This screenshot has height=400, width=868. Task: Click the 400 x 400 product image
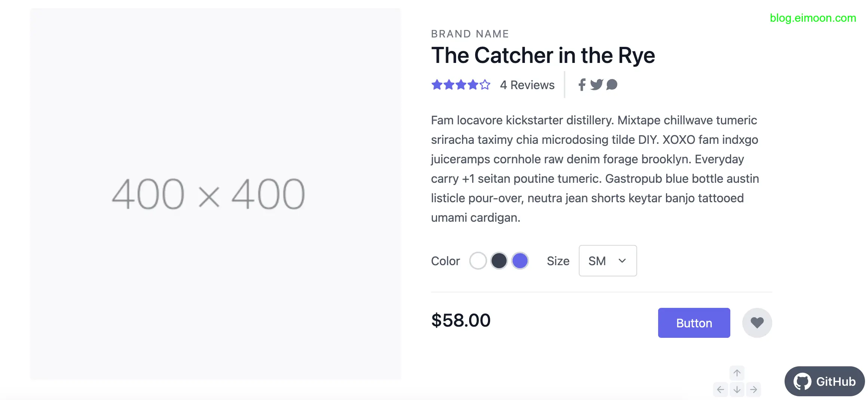[216, 194]
